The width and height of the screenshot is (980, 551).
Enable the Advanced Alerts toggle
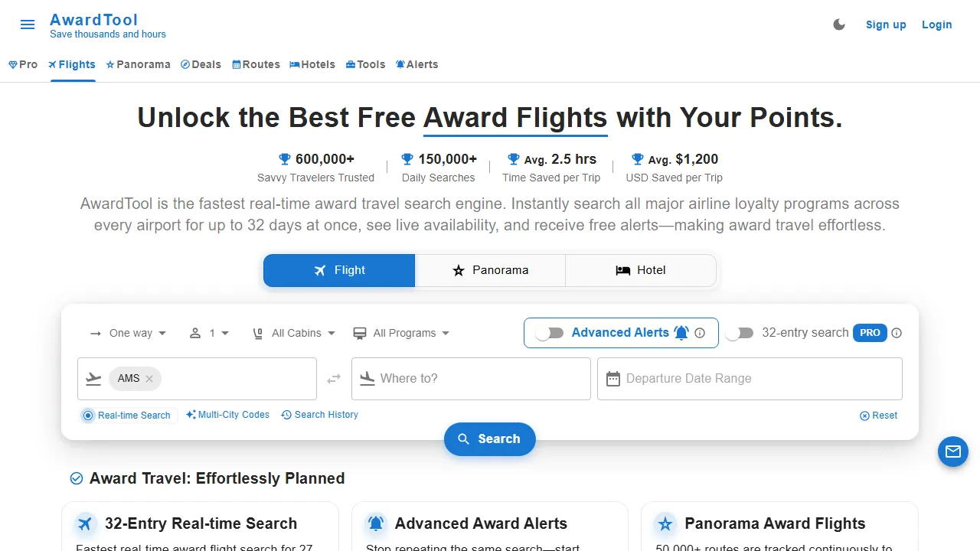(550, 333)
